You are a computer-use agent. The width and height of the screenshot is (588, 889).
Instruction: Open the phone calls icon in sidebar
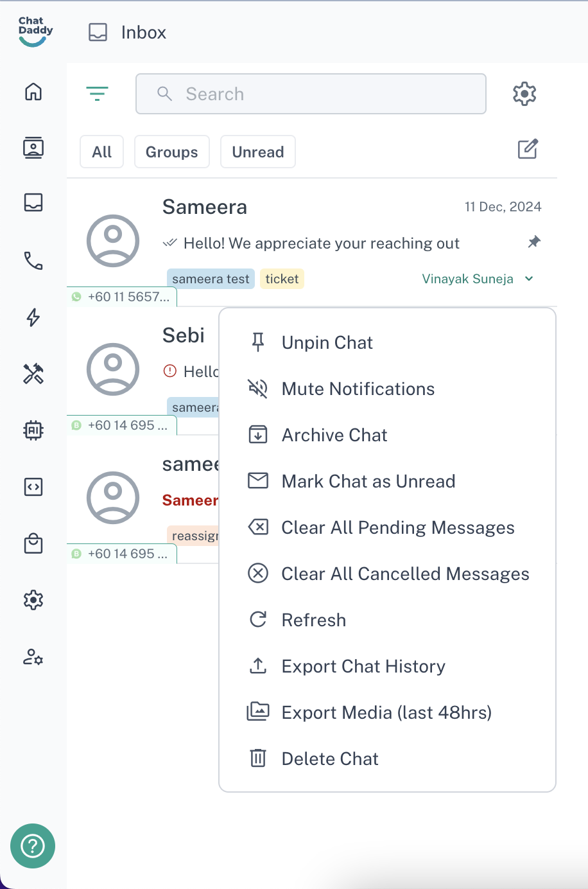click(x=33, y=260)
